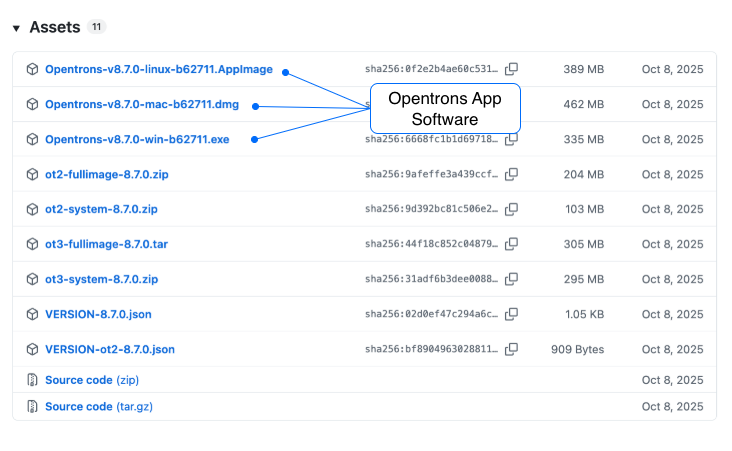Click the 909 Bytes file size
Screen dimensions: 732x451
click(577, 349)
